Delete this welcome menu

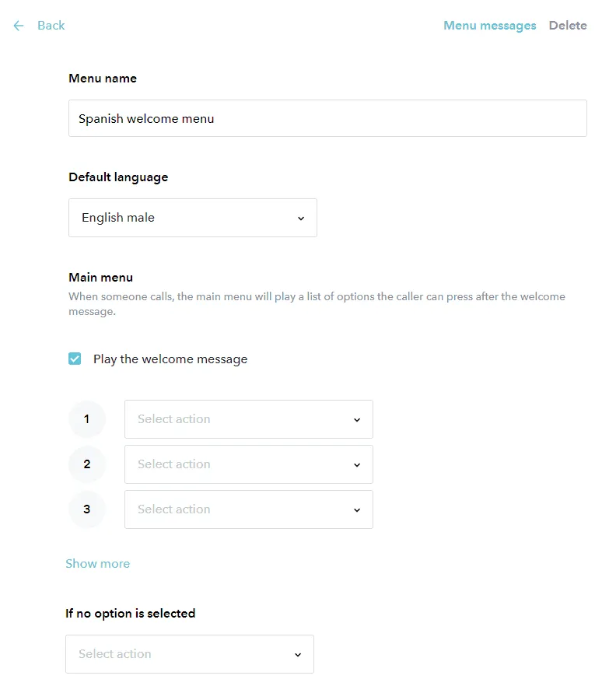568,26
